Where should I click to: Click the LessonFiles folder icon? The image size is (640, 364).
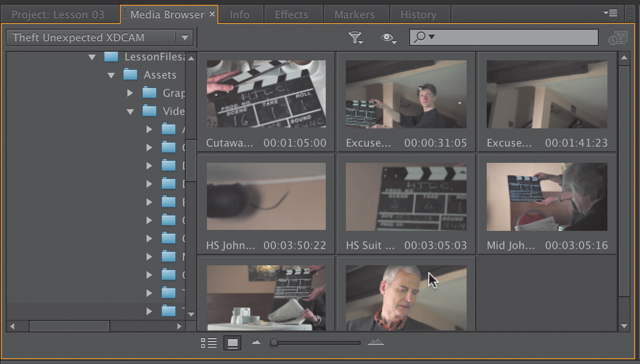[x=111, y=57]
